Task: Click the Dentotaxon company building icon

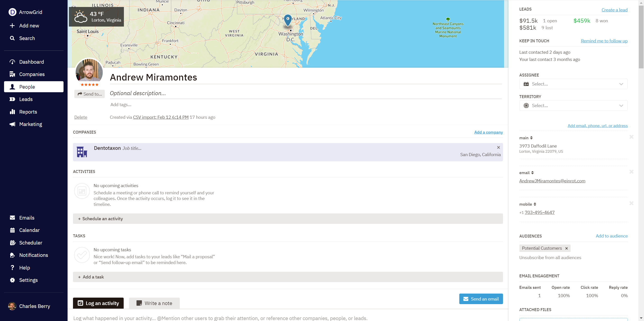Action: tap(82, 152)
